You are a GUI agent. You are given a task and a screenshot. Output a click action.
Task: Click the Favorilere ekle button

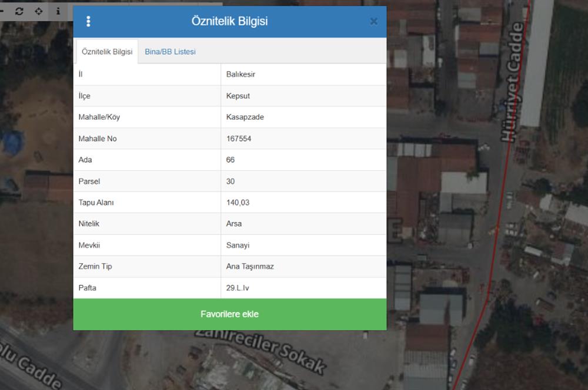click(230, 314)
